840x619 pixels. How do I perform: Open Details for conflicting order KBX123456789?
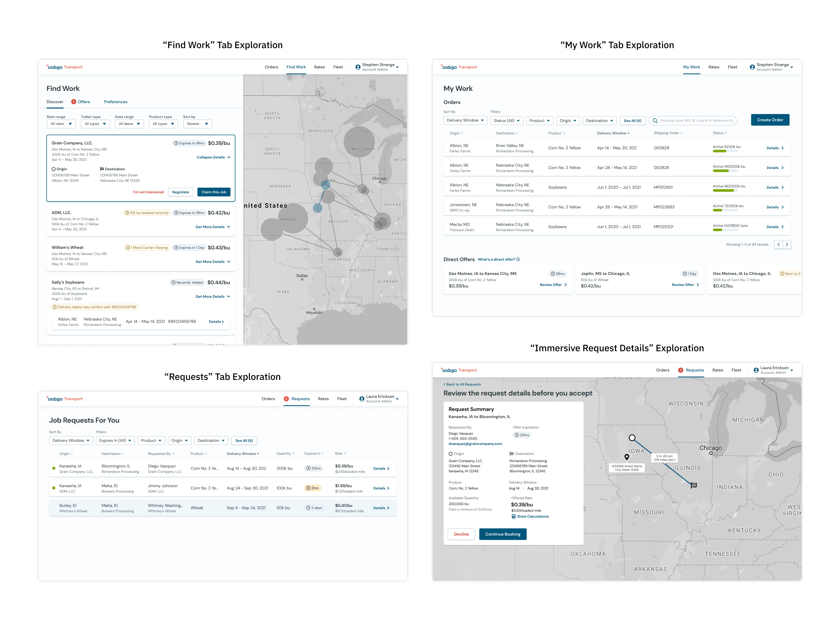pos(216,322)
